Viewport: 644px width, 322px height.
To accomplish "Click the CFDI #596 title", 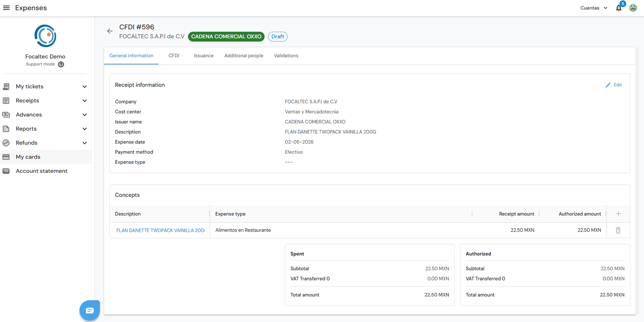I will (x=137, y=27).
